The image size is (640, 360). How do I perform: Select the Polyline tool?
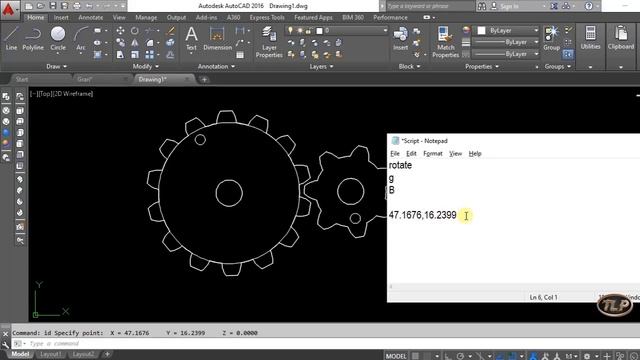(33, 39)
